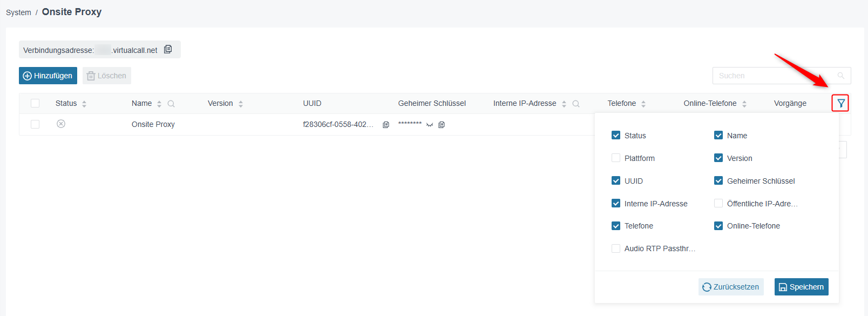Reveal the hidden Geheimer Schlüssel with eye icon
This screenshot has width=868, height=316.
coord(430,125)
